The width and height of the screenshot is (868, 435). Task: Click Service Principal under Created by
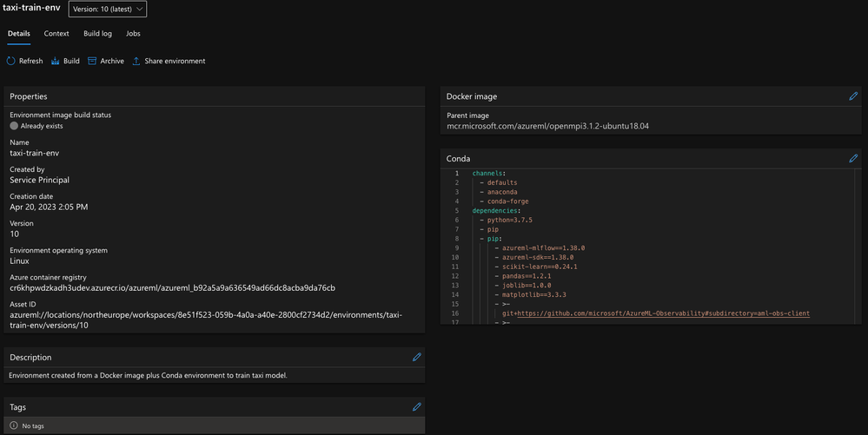click(x=39, y=180)
